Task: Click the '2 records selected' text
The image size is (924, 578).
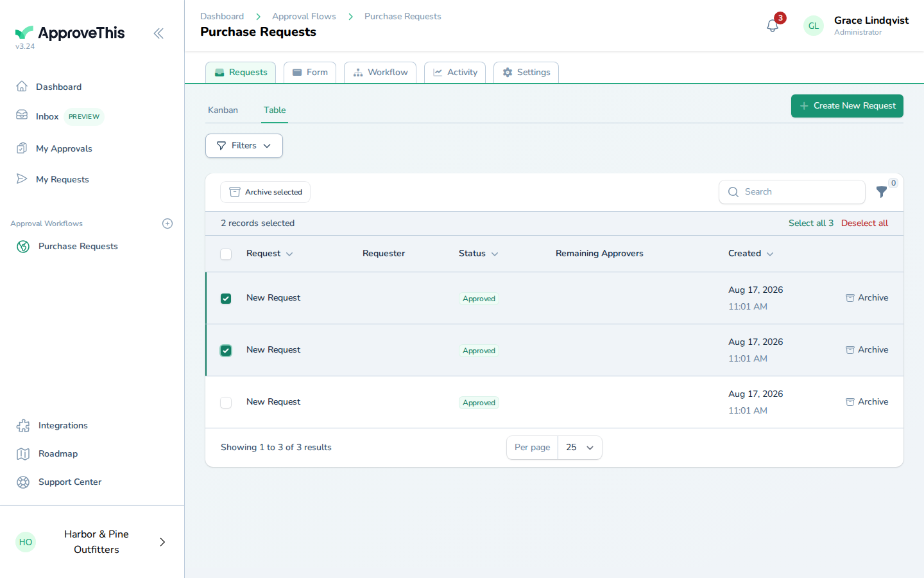Action: point(258,223)
